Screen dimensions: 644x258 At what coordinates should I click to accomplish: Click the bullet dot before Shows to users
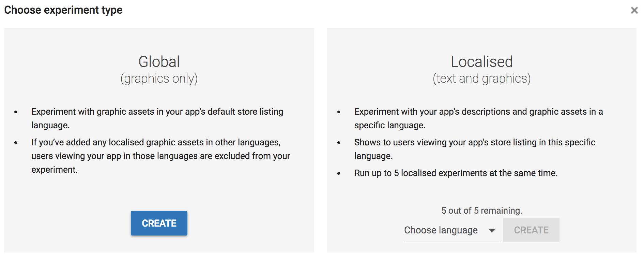339,143
